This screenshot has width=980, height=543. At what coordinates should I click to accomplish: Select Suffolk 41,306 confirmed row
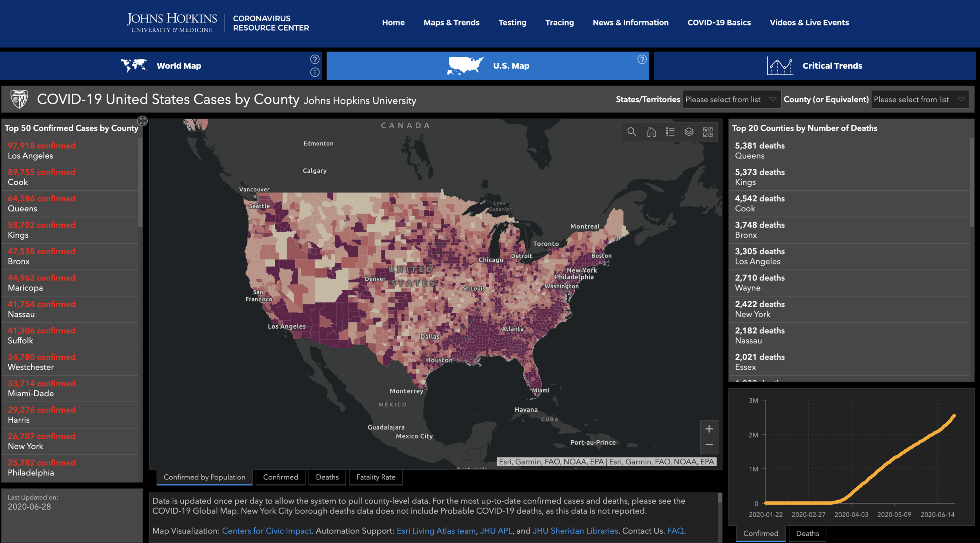(x=70, y=335)
